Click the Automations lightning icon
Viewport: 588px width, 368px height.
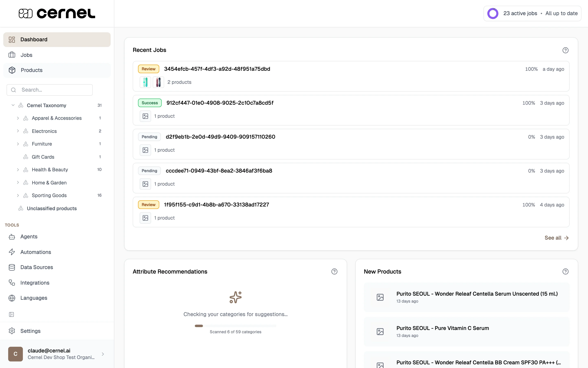click(x=12, y=252)
